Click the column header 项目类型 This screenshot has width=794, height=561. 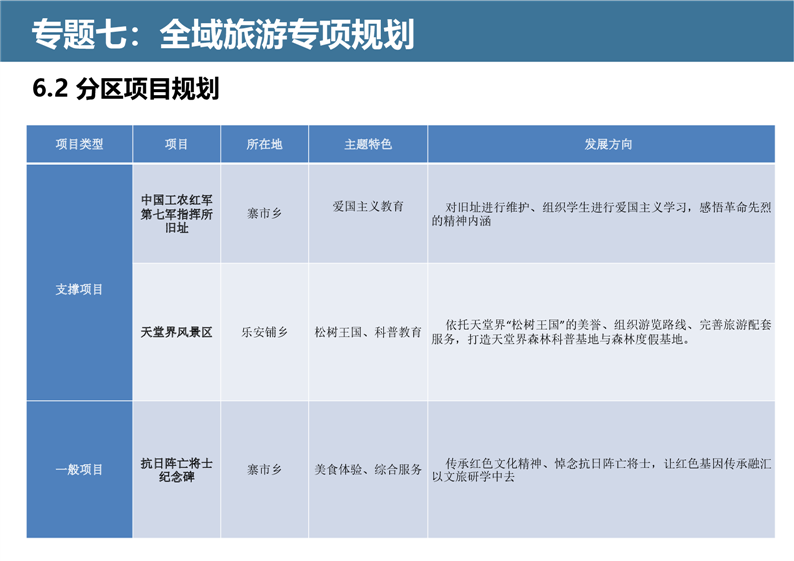click(x=80, y=144)
